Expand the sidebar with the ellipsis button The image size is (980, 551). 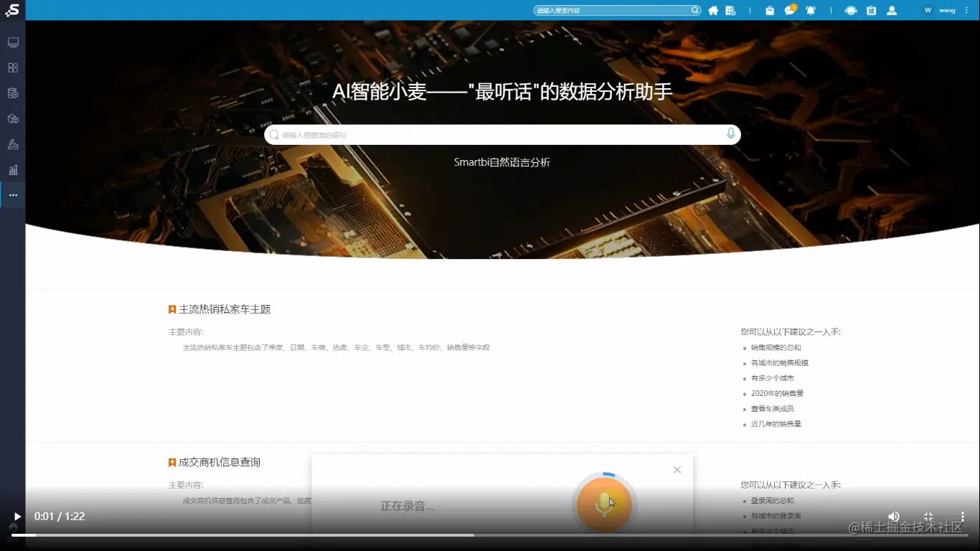pos(12,195)
